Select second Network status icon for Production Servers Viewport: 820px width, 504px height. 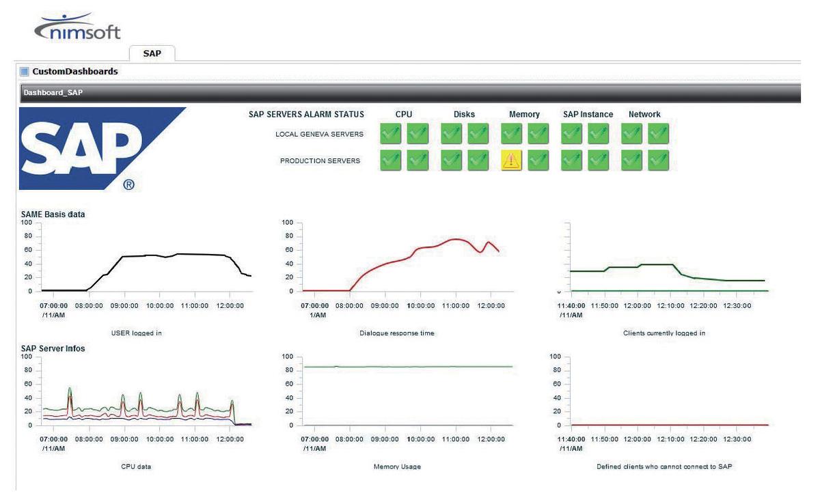pos(658,160)
